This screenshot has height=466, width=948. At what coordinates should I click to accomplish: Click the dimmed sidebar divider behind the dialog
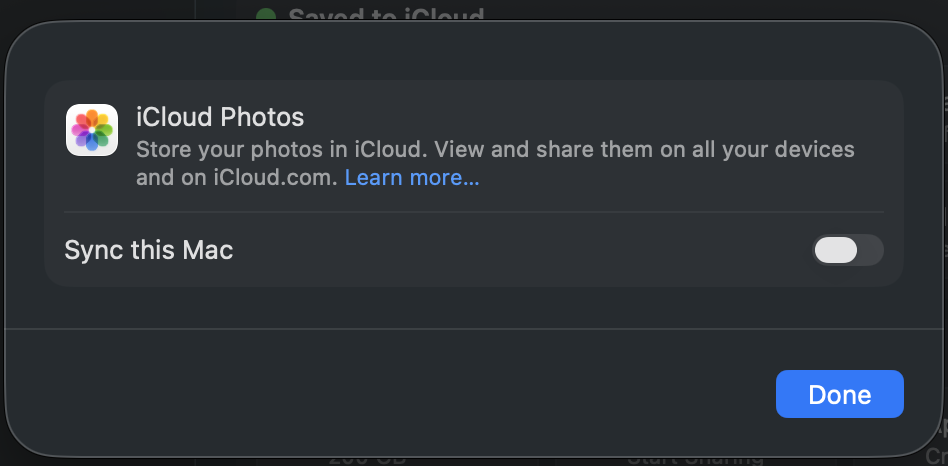[195, 10]
